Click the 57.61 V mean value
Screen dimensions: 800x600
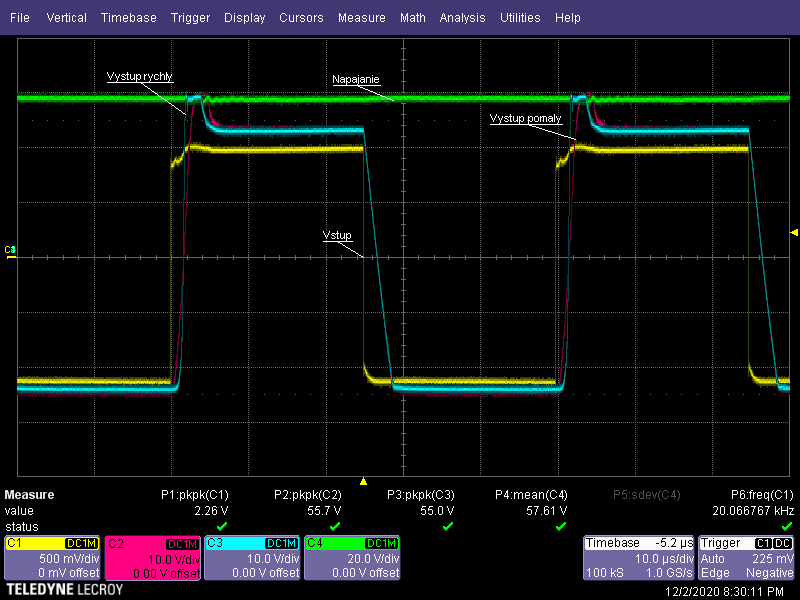click(546, 511)
